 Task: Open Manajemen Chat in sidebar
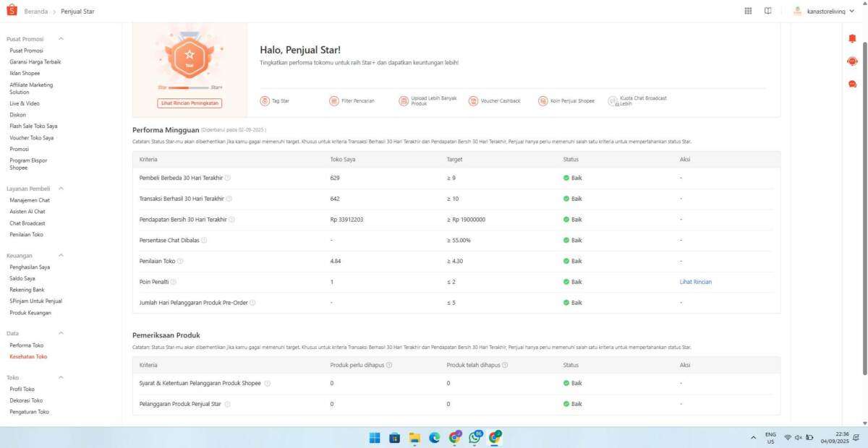30,200
